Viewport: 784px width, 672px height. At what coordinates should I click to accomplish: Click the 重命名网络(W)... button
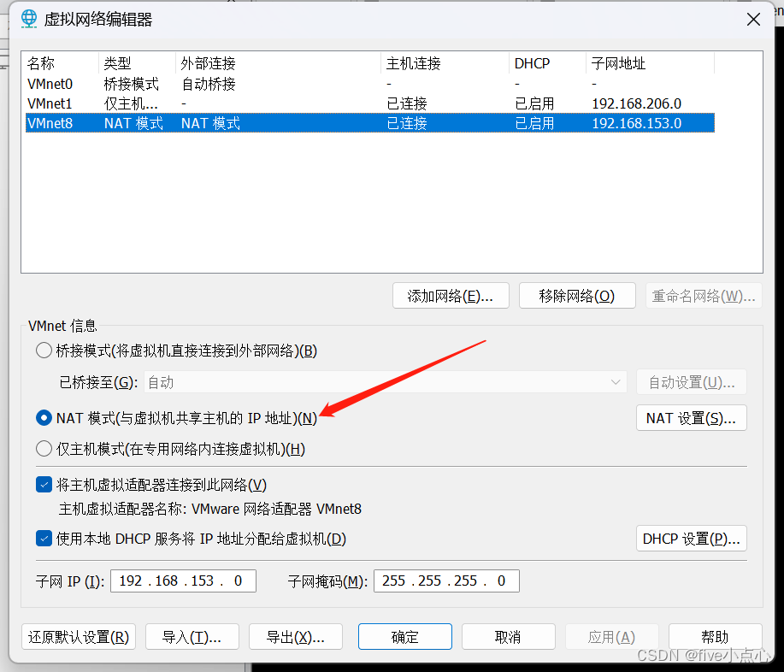pos(704,296)
